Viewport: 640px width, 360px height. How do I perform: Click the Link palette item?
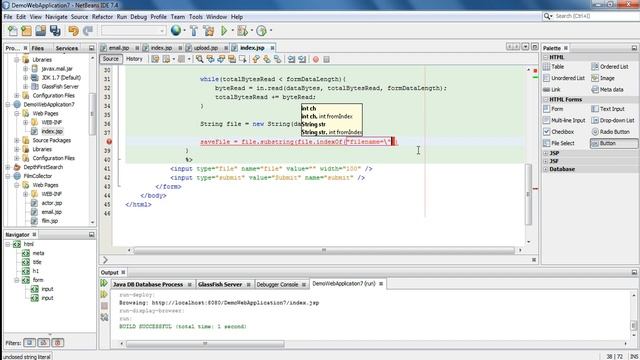(x=552, y=89)
